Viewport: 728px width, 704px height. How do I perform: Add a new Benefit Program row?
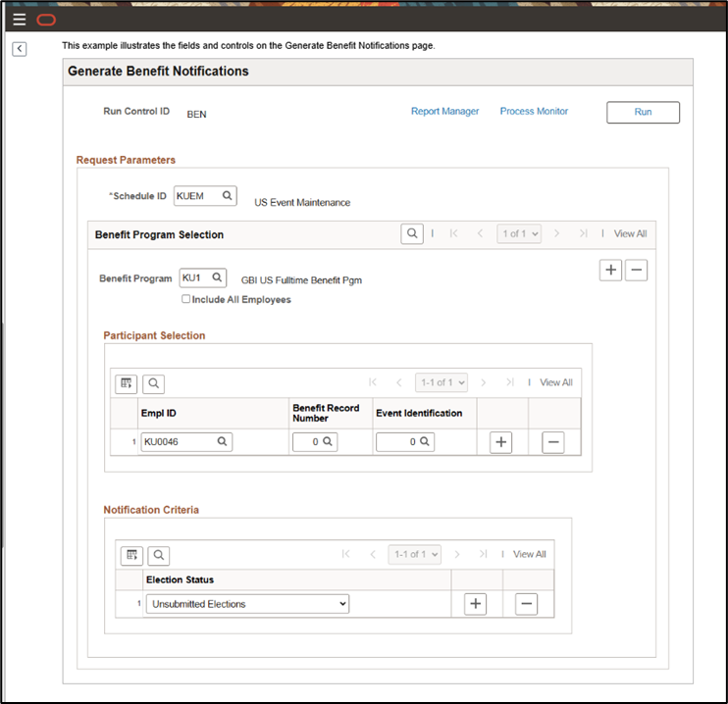pyautogui.click(x=610, y=271)
